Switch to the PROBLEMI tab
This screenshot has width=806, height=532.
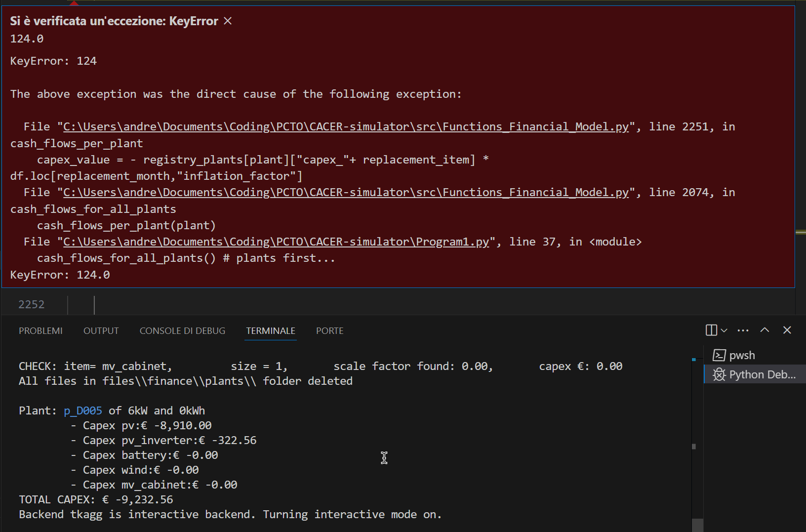tap(40, 330)
